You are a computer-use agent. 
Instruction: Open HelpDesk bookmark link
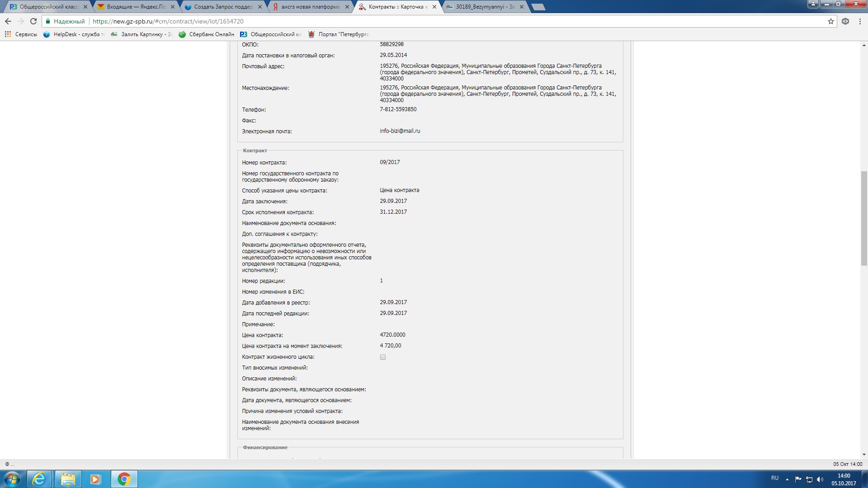click(x=74, y=34)
